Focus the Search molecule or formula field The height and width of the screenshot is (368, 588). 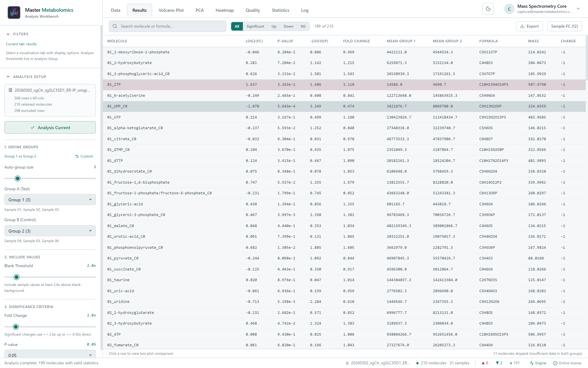[x=167, y=26]
